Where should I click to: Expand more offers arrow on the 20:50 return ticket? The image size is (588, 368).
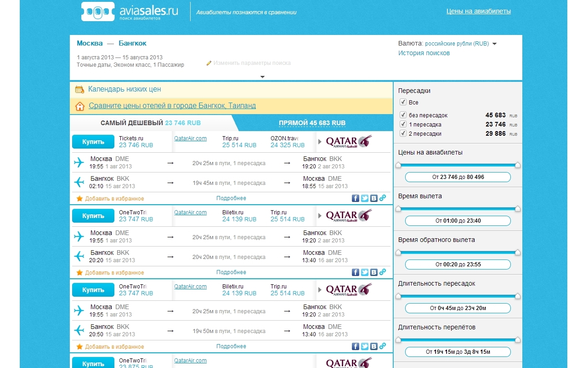tap(320, 290)
